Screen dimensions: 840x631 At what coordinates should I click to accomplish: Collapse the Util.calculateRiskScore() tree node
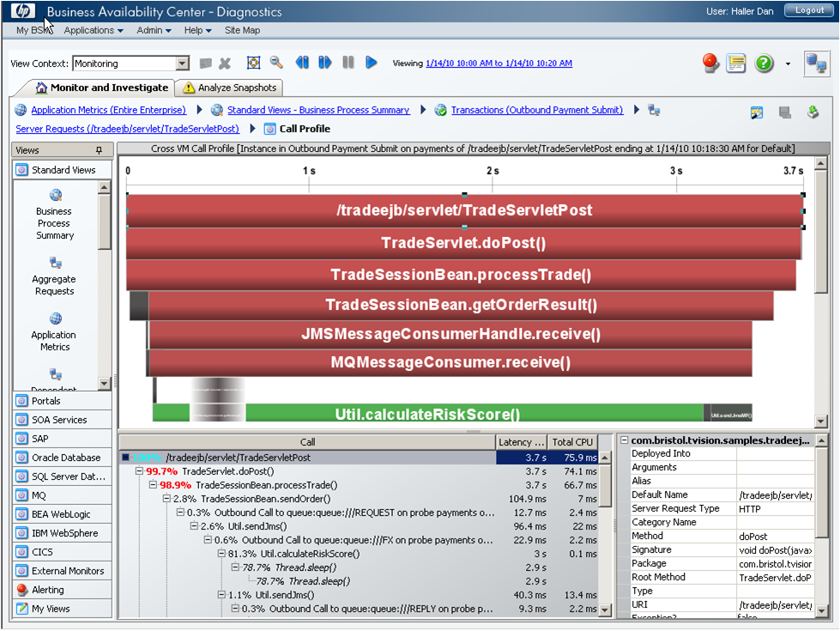coord(221,554)
